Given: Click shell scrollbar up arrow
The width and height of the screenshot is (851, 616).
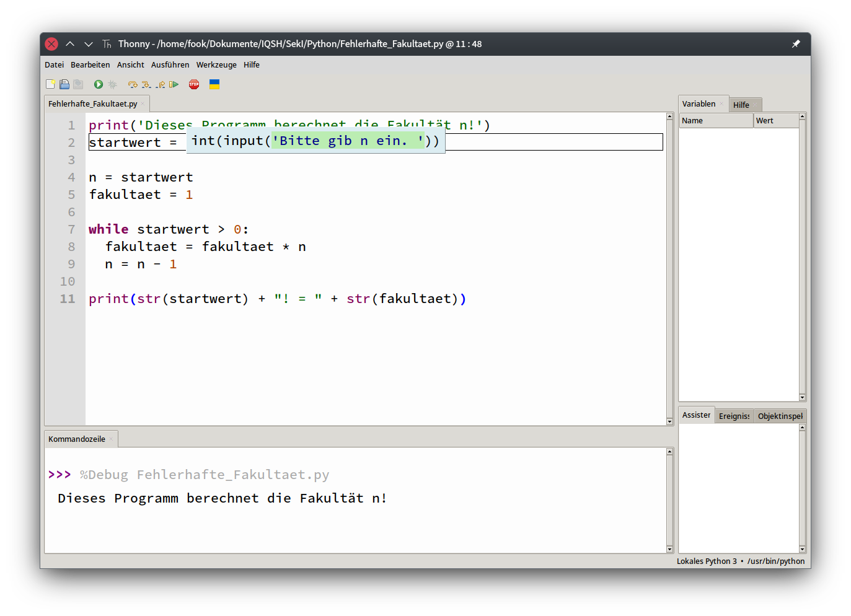Looking at the screenshot, I should coord(669,452).
